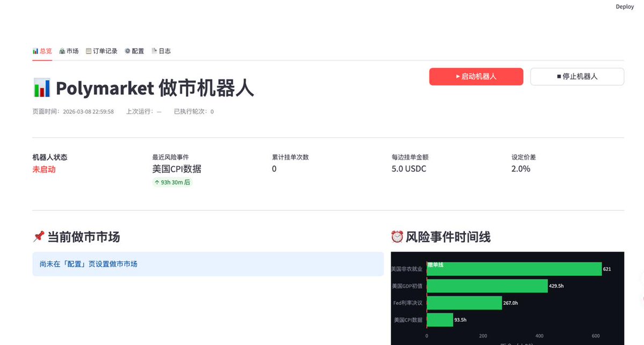Screen dimensions: 644x345
Task: Open the 订单记录 tab
Action: 101,51
